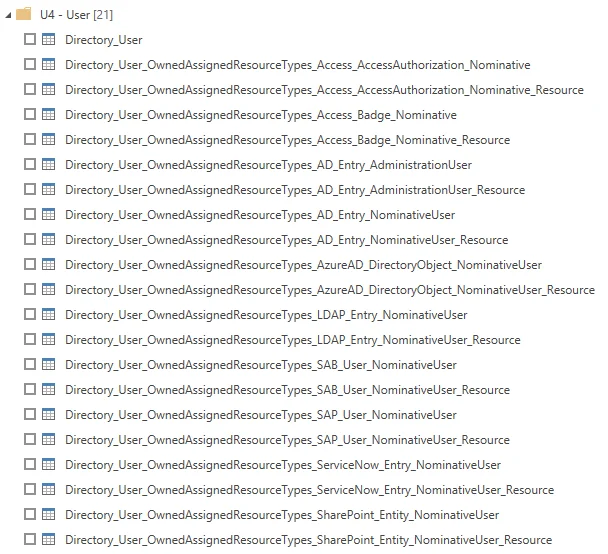Select the AzureAD_DirectoryObject_NominativeUser table name
The width and height of the screenshot is (608, 554).
click(303, 265)
